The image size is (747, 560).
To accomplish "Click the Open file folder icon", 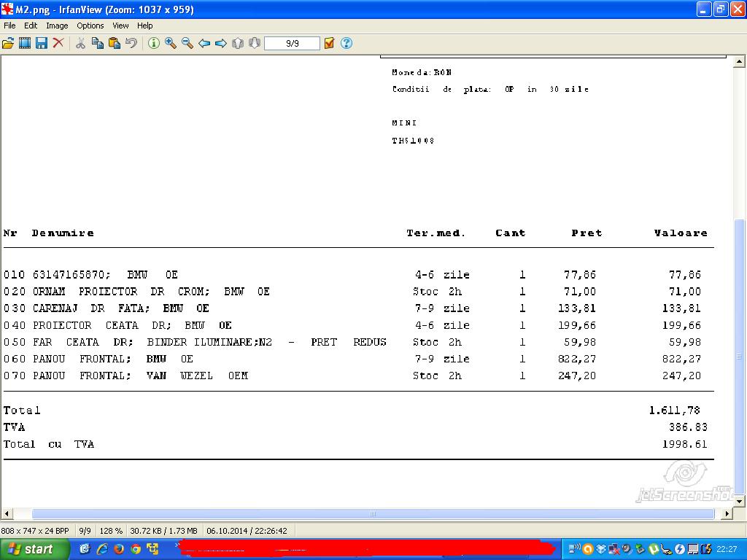I will [8, 44].
